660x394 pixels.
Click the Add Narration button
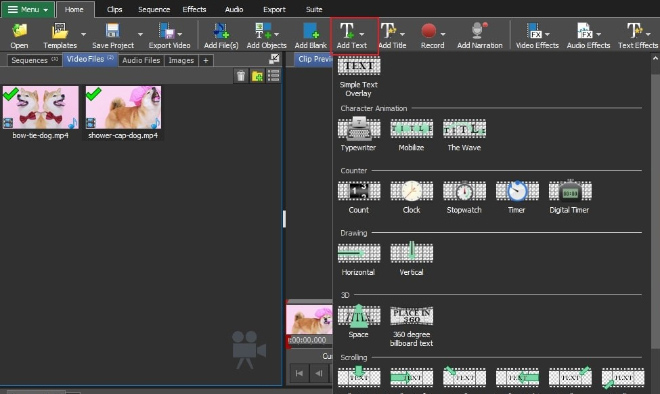click(x=479, y=35)
